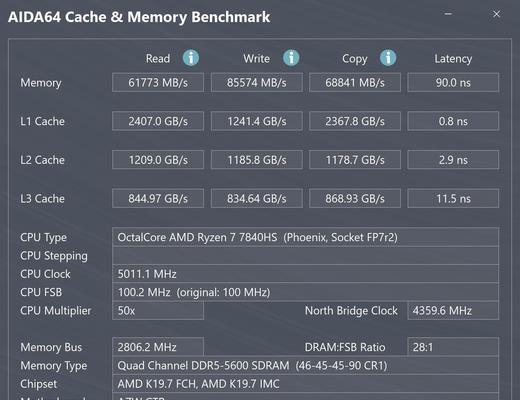Screen dimensions: 520x400
Task: Minimize the AIDA64 benchmark window
Action: click(448, 14)
